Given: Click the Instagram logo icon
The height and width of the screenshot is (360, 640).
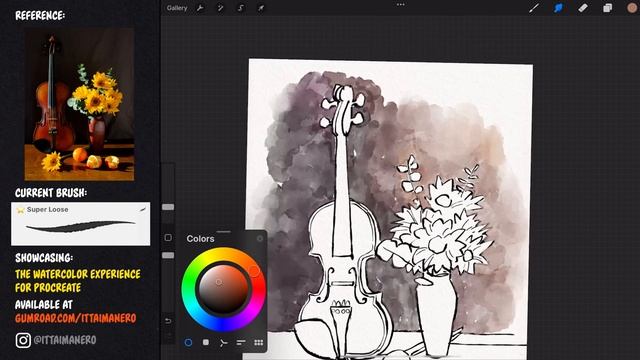Looking at the screenshot, I should click(x=23, y=340).
